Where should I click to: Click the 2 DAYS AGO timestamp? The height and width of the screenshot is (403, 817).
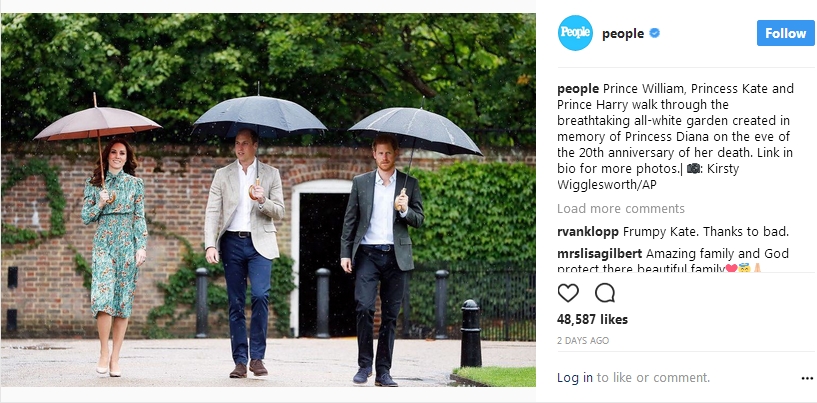(583, 340)
